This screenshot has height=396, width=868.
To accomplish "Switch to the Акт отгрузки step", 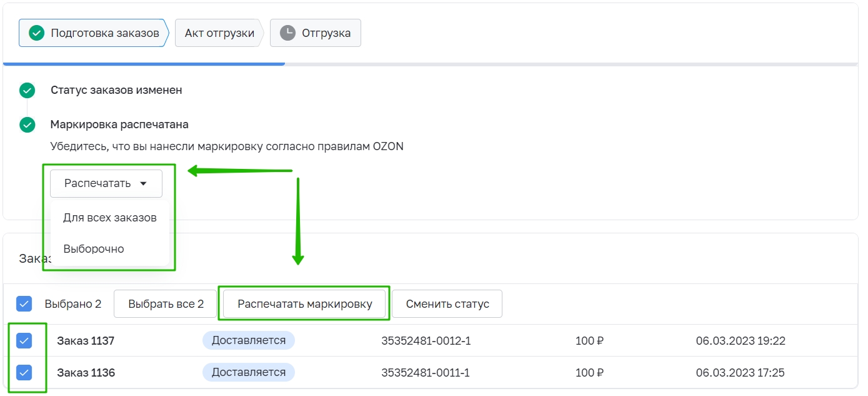I will click(x=219, y=33).
